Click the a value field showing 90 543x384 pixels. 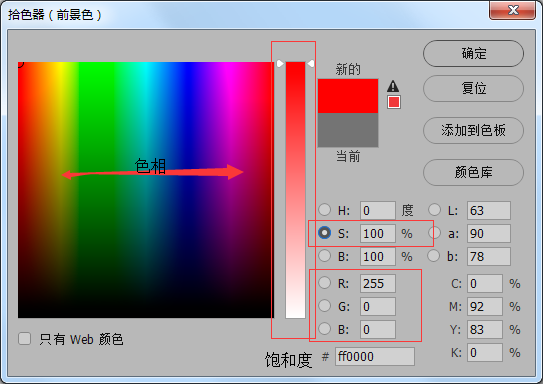[x=489, y=233]
